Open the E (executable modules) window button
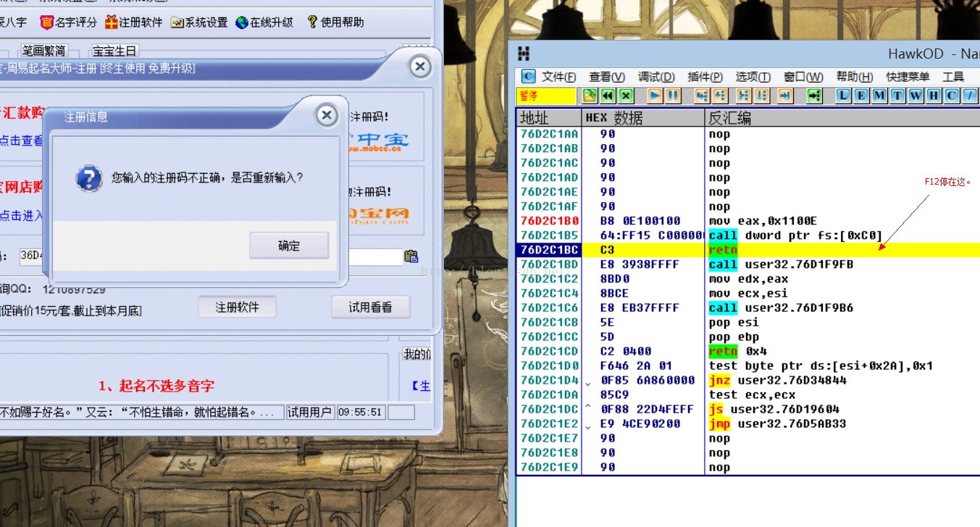 [x=861, y=96]
